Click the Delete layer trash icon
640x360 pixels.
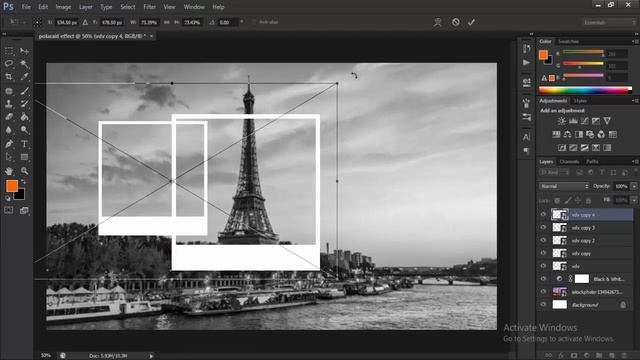[x=624, y=356]
